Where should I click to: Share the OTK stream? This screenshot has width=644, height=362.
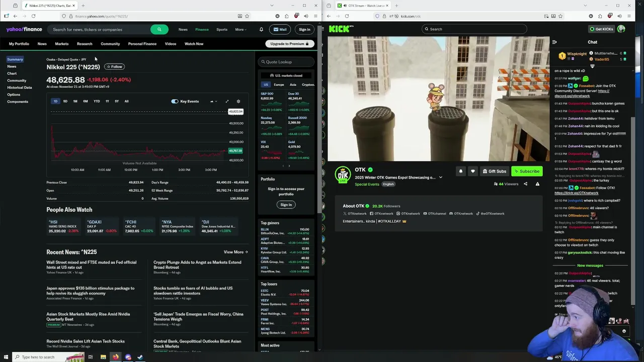pos(525,184)
